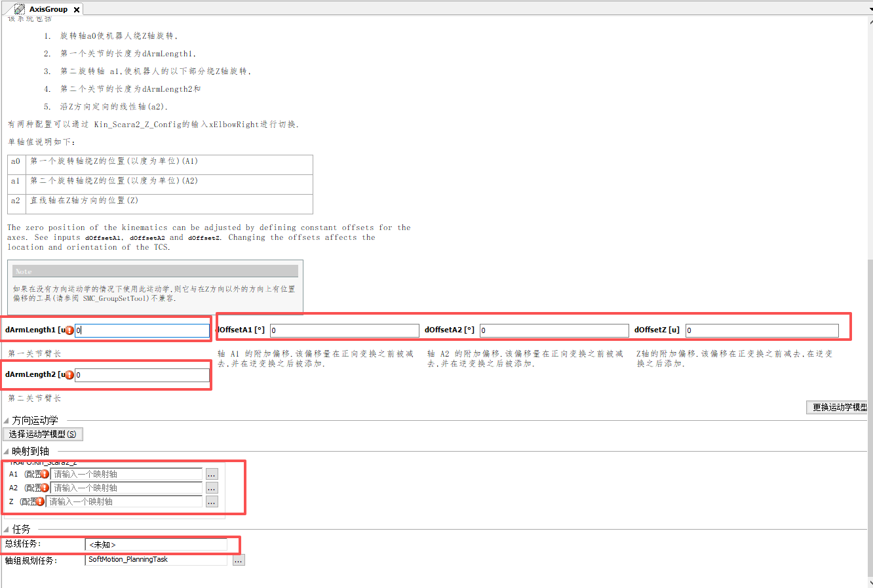Browse for a different 轴组规划任务 task
Image resolution: width=873 pixels, height=588 pixels.
click(x=239, y=559)
